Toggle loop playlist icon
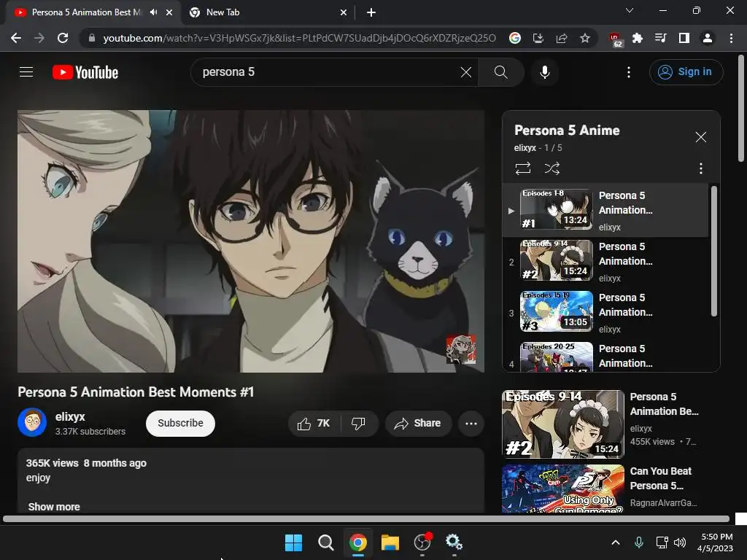The height and width of the screenshot is (560, 747). [522, 168]
